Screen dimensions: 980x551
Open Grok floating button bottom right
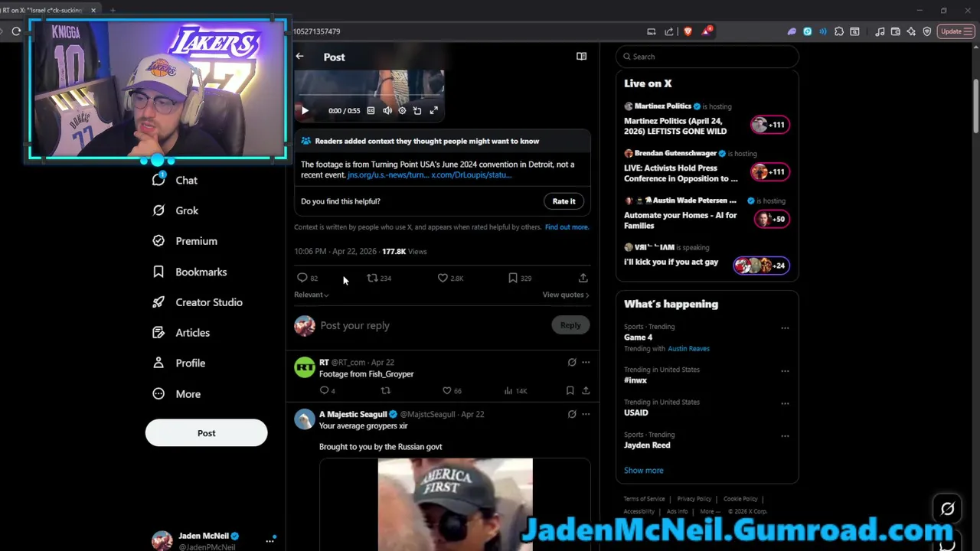947,509
